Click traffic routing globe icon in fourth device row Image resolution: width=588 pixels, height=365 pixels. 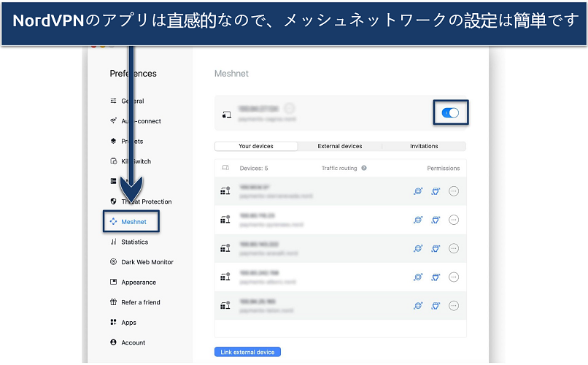[418, 277]
